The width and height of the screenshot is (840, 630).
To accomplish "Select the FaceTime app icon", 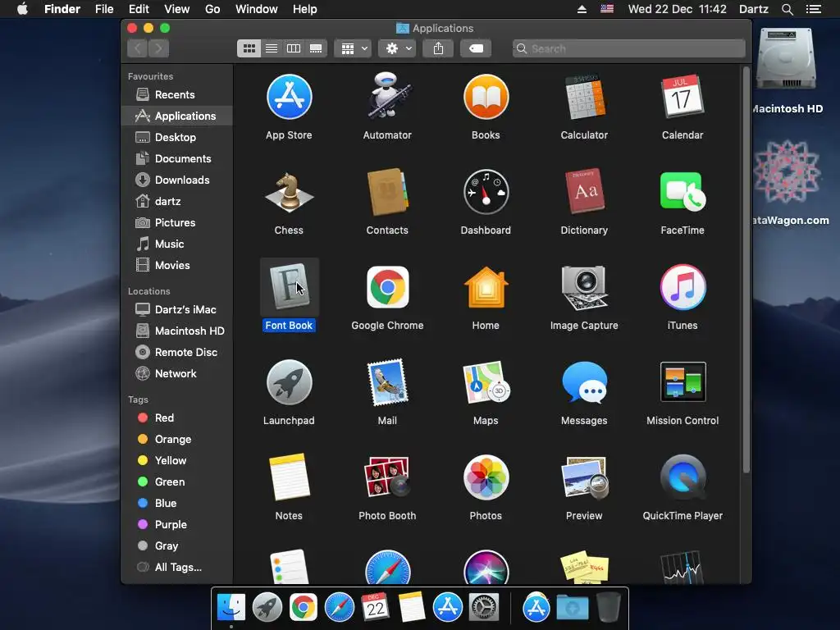I will [x=682, y=192].
